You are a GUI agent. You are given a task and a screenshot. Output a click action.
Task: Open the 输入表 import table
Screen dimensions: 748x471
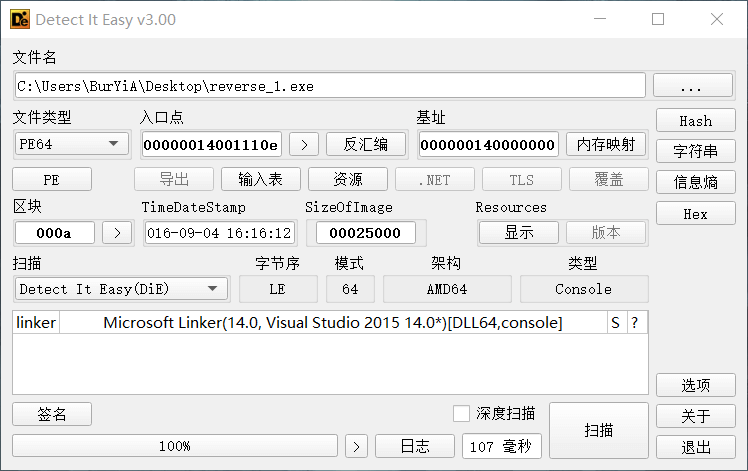point(261,179)
